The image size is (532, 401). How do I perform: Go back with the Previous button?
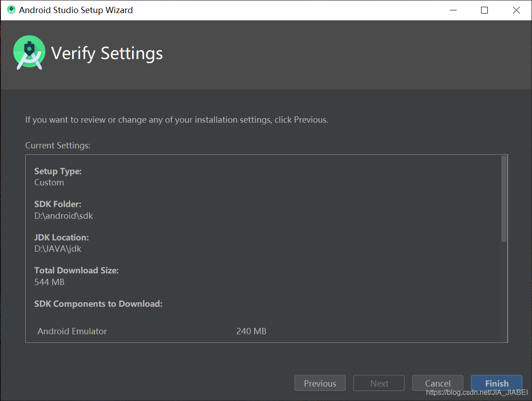point(320,383)
